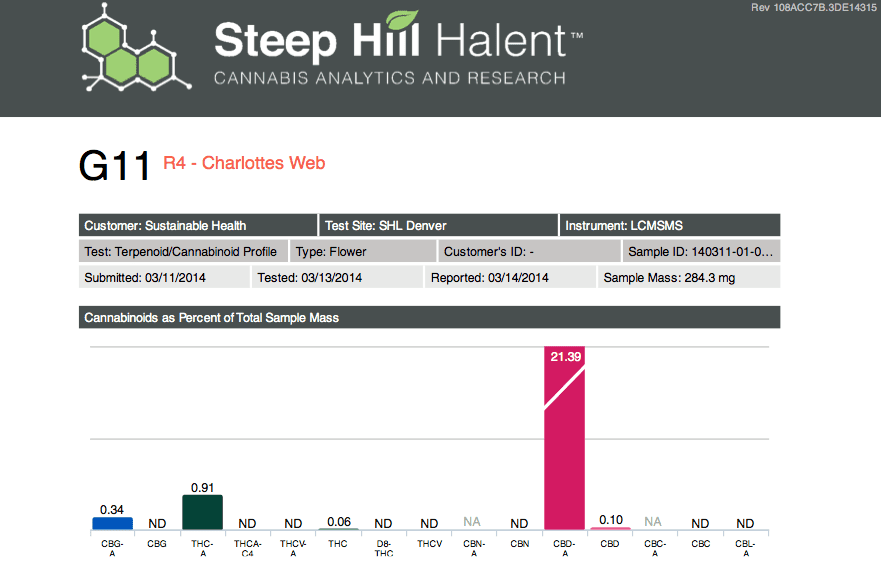Viewport: 881px width, 570px height.
Task: Click the 'Test Site: SHL Denver' cell
Action: pos(438,225)
